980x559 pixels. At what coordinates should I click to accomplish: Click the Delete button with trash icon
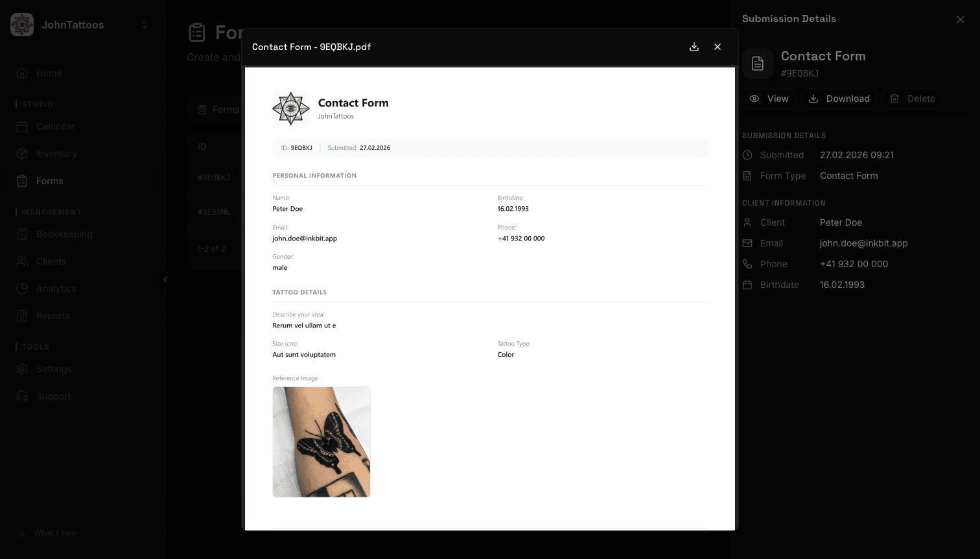click(x=912, y=99)
